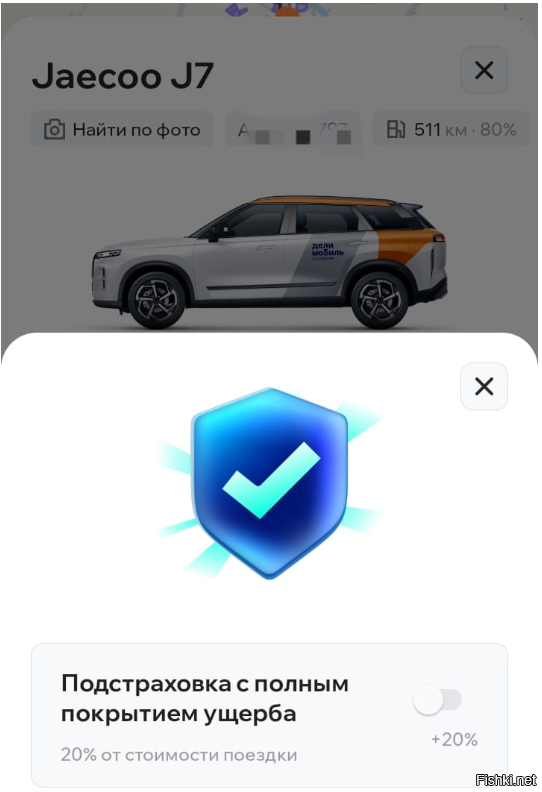Click the blue shield checkmark illustration
This screenshot has width=542, height=792.
(269, 483)
